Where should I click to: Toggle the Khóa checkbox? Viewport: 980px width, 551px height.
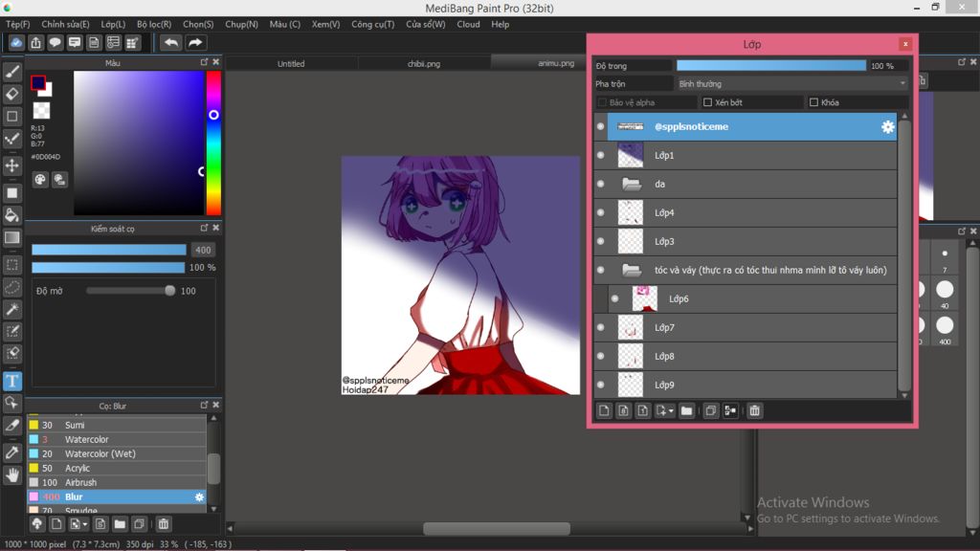click(813, 101)
